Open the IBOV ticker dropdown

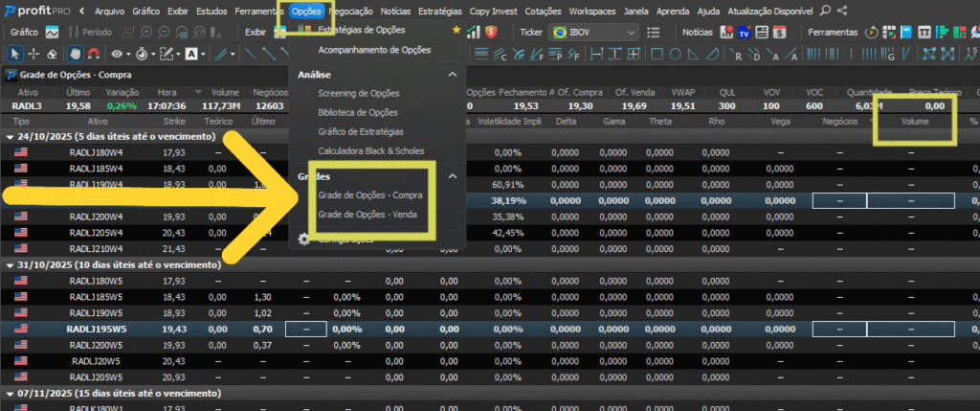pyautogui.click(x=632, y=32)
